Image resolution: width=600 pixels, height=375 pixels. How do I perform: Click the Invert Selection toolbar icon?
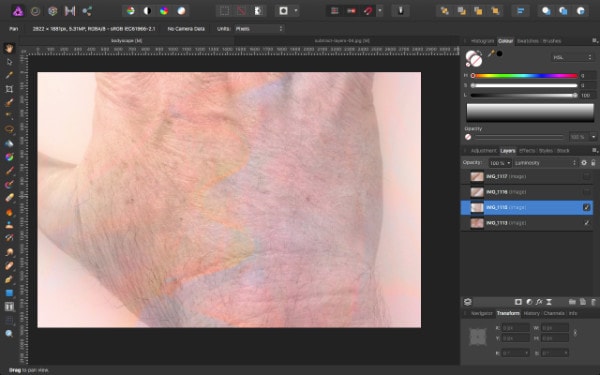click(x=258, y=11)
